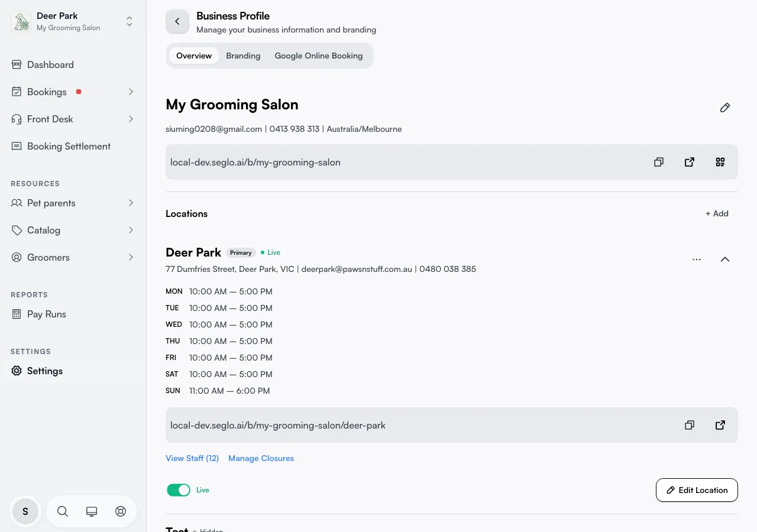
Task: Open Booking Settlement page
Action: coord(73,146)
